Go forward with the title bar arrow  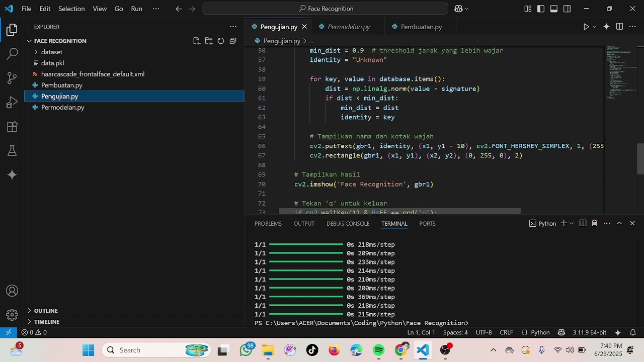point(193,9)
